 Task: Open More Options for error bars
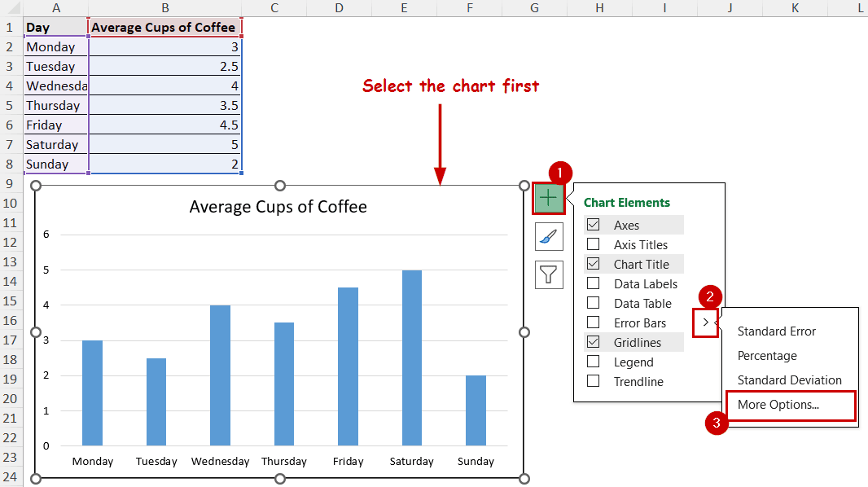[778, 405]
